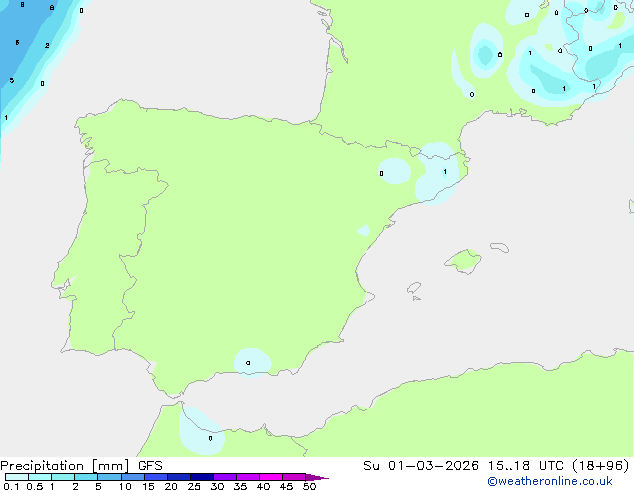634x490 pixels.
Task: Click the 'GFS' model label
Action: point(150,466)
